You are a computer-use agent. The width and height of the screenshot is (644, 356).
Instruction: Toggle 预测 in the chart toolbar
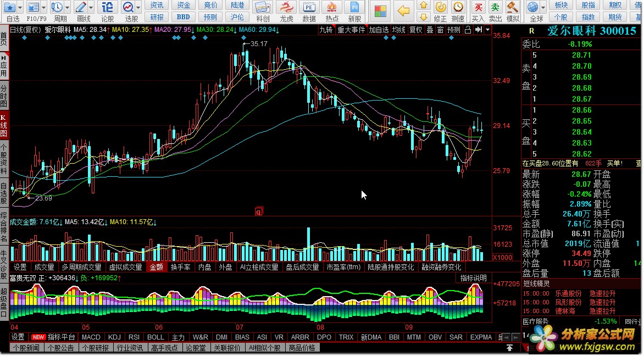tap(454, 30)
